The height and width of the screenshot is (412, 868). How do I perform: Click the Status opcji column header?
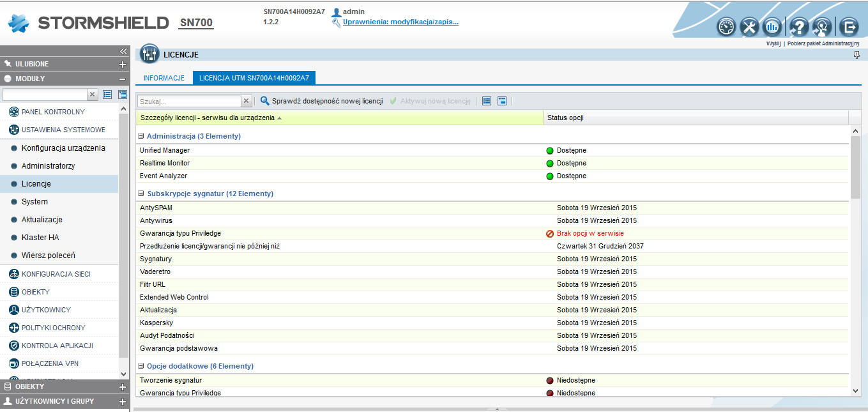[x=696, y=118]
